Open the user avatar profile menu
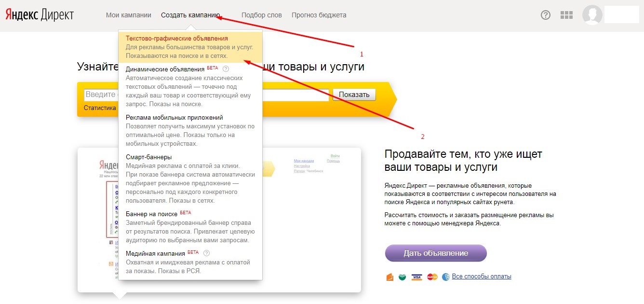Screen dimensions: 644x304 click(592, 15)
